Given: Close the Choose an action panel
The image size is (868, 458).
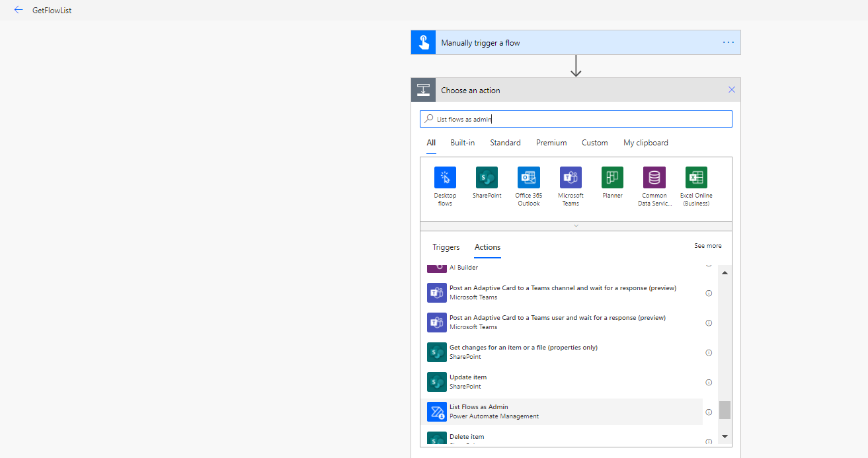Looking at the screenshot, I should pyautogui.click(x=731, y=90).
